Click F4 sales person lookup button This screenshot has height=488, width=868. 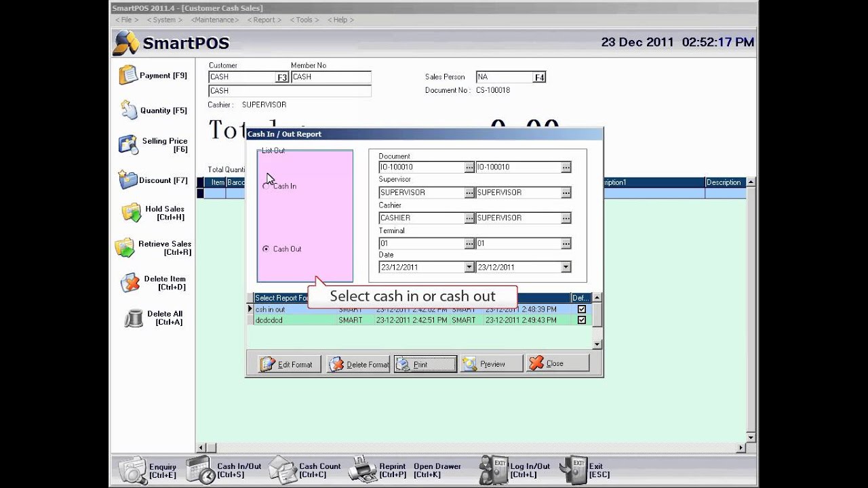tap(539, 77)
